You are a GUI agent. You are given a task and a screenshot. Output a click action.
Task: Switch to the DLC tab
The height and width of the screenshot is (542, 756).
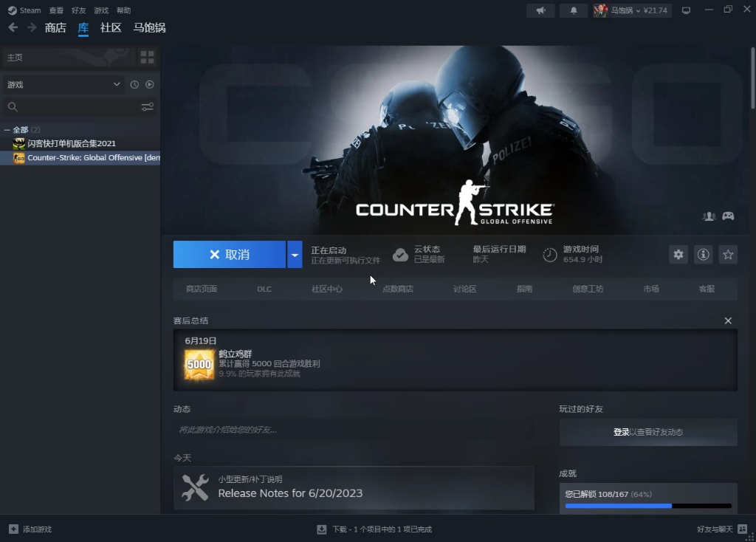click(264, 289)
